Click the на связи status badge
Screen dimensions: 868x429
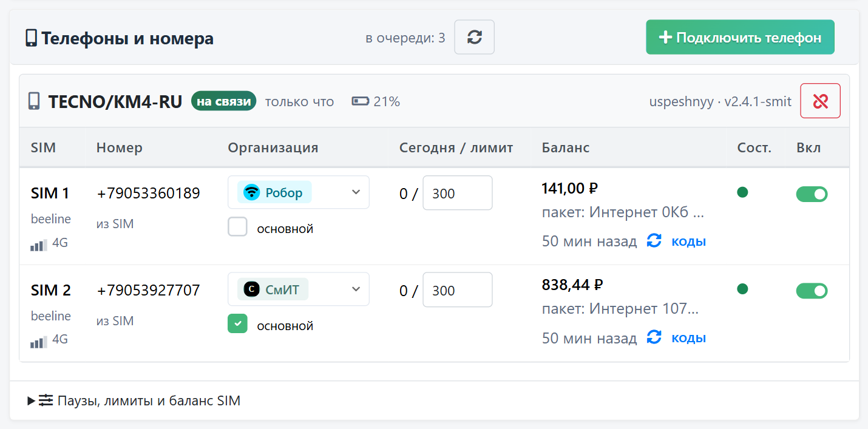click(224, 101)
